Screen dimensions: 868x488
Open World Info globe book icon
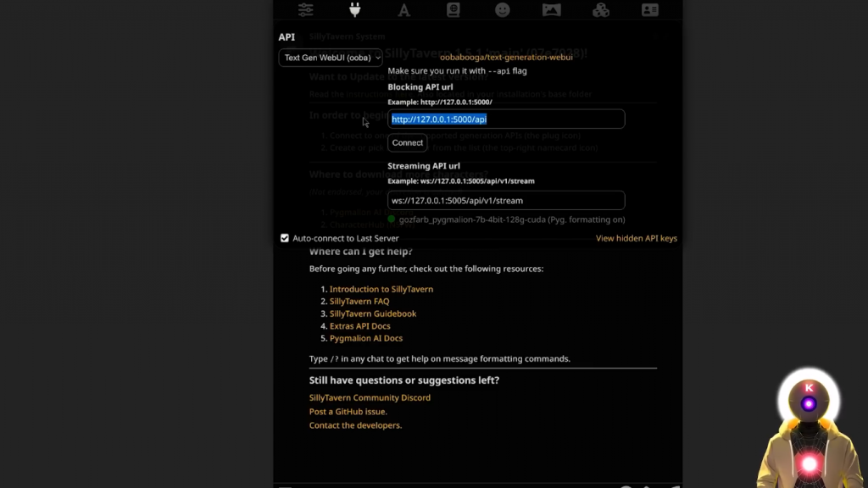tap(453, 10)
